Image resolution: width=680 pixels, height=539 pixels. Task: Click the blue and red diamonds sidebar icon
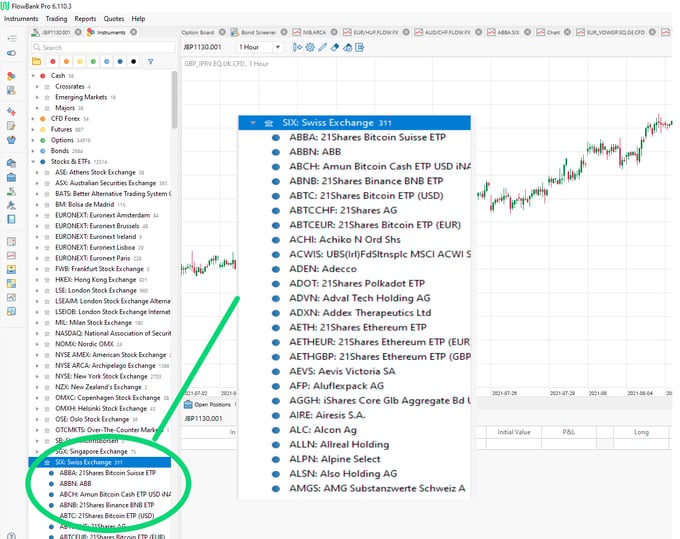(x=11, y=112)
